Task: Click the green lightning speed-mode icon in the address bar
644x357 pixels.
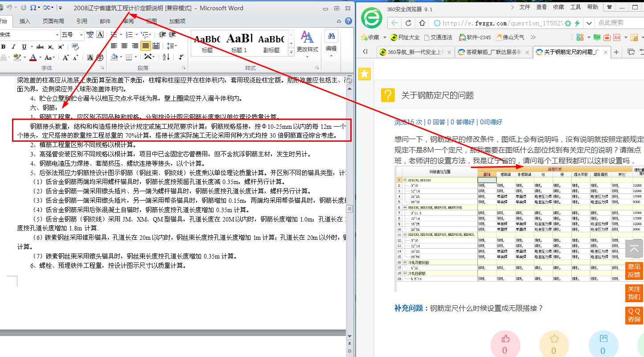Action: [x=578, y=23]
